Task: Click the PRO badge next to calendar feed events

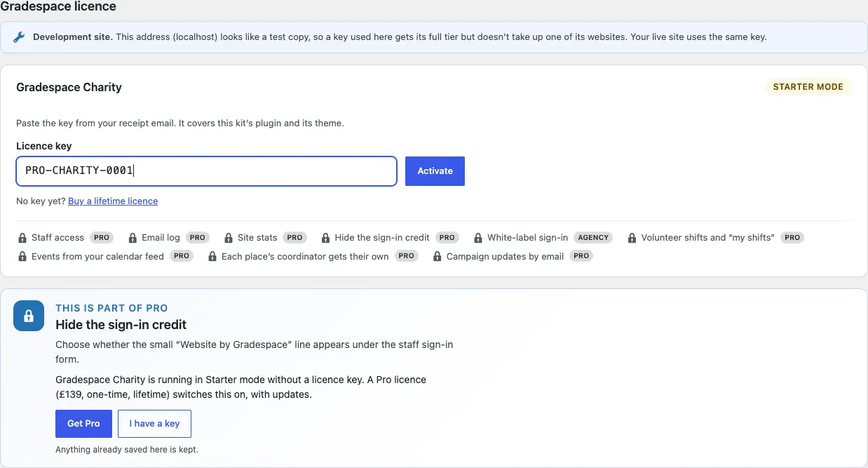Action: (182, 256)
